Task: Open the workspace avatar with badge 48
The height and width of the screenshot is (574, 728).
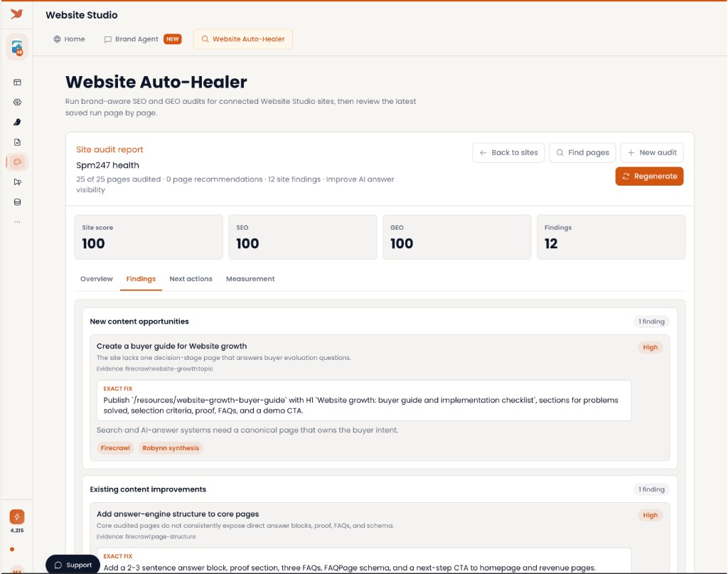Action: click(x=17, y=48)
